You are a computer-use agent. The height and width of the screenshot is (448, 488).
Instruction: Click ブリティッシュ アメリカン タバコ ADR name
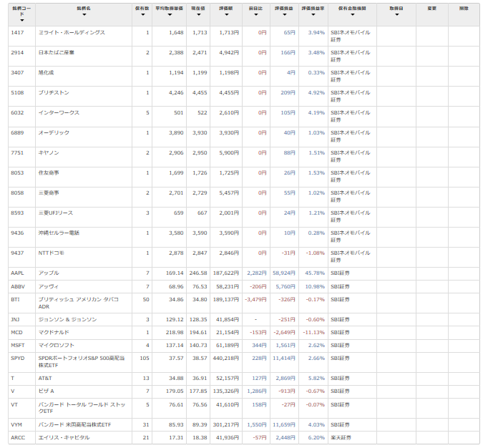(x=79, y=303)
